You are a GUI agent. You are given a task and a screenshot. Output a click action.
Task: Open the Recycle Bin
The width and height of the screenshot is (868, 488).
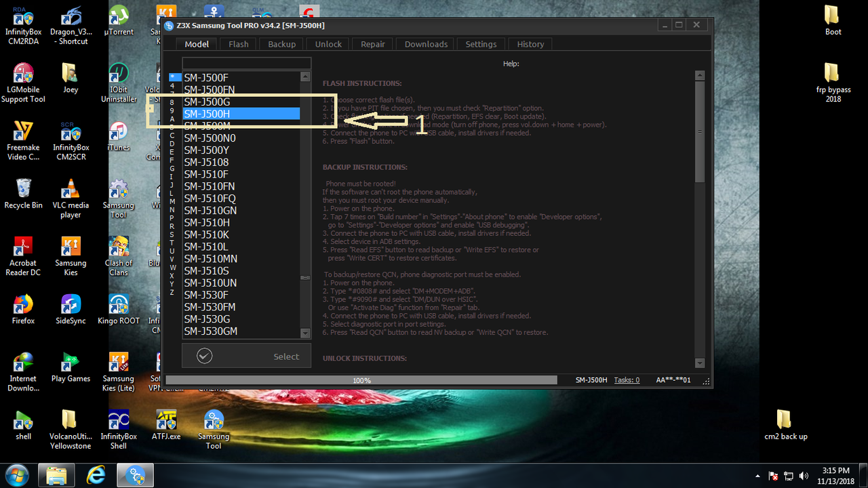tap(23, 194)
